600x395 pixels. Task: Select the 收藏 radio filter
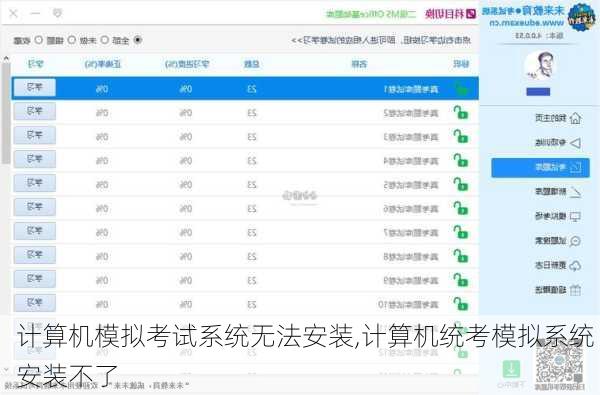[39, 40]
